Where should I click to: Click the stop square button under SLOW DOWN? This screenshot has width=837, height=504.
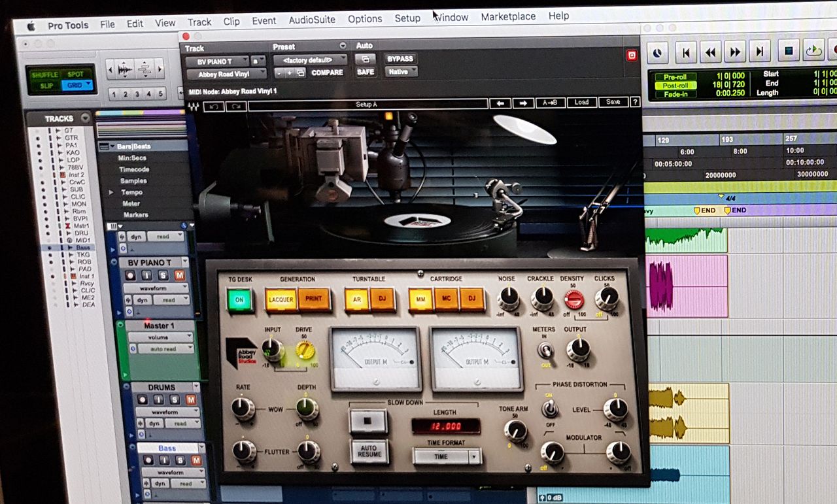pyautogui.click(x=368, y=421)
